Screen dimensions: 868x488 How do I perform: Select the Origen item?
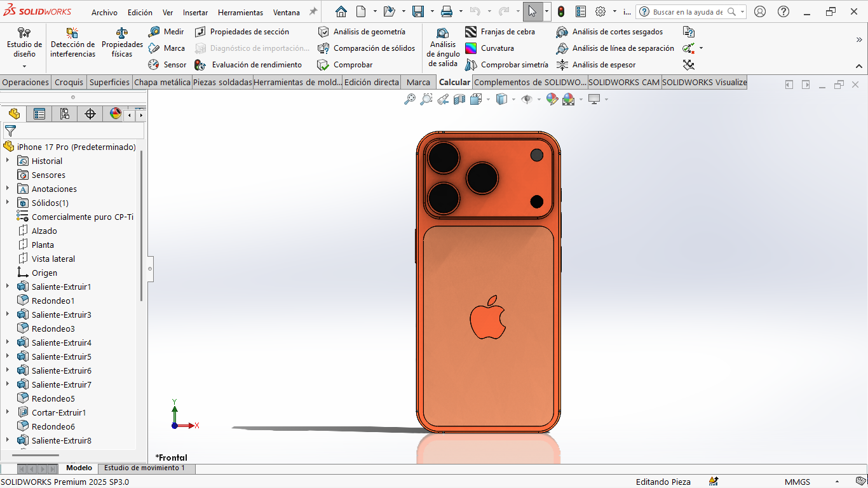(44, 273)
